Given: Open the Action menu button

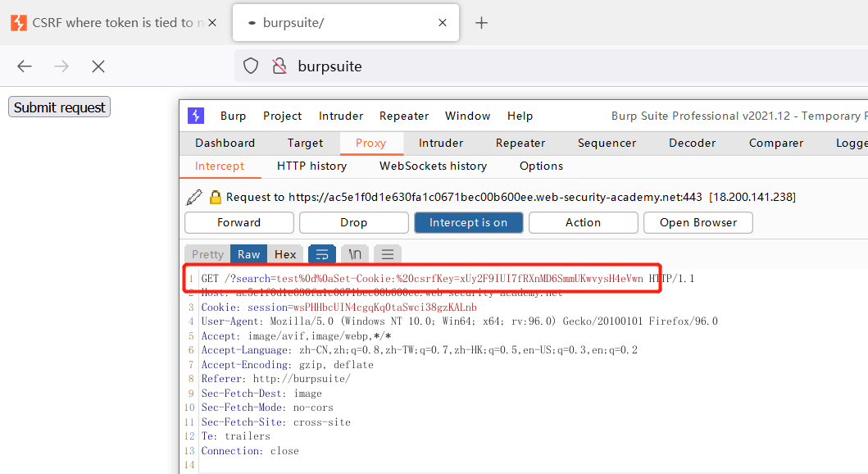Looking at the screenshot, I should [583, 222].
